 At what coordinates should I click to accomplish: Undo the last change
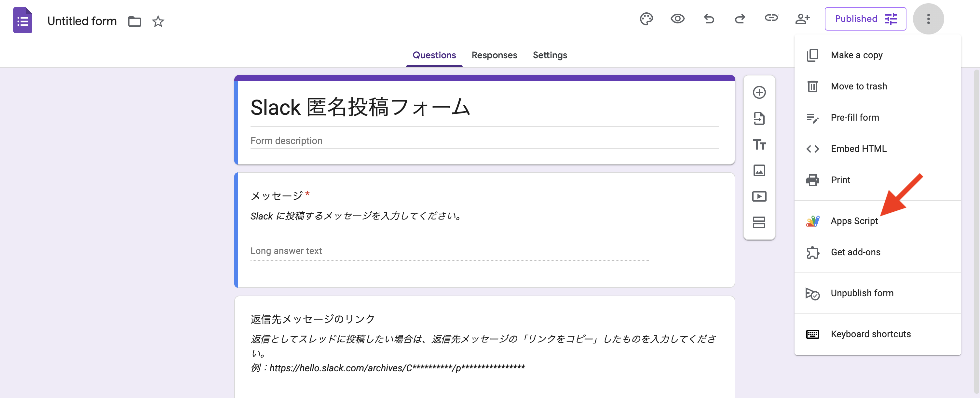click(x=709, y=19)
